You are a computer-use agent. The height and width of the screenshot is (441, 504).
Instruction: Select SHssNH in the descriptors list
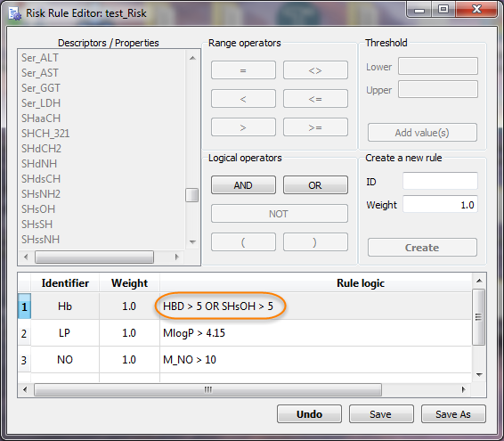tap(40, 240)
